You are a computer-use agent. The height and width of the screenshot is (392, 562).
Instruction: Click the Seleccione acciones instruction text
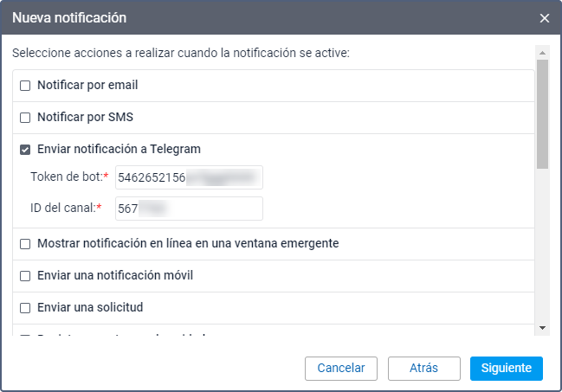180,54
